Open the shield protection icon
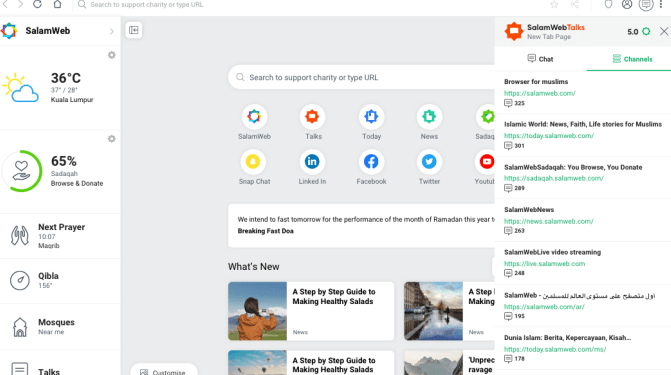Image resolution: width=671 pixels, height=375 pixels. (608, 4)
